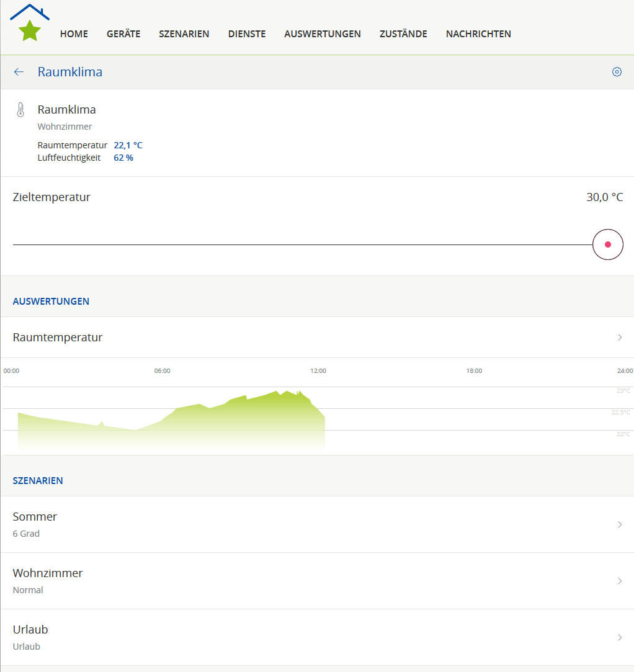634x672 pixels.
Task: Click the Wohnzimmer room subtitle under Raumklima
Action: (x=65, y=127)
